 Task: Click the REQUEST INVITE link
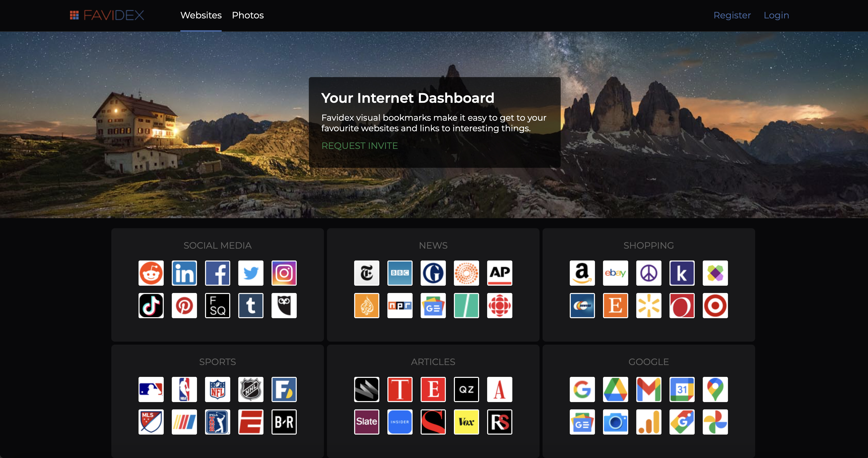pos(359,146)
